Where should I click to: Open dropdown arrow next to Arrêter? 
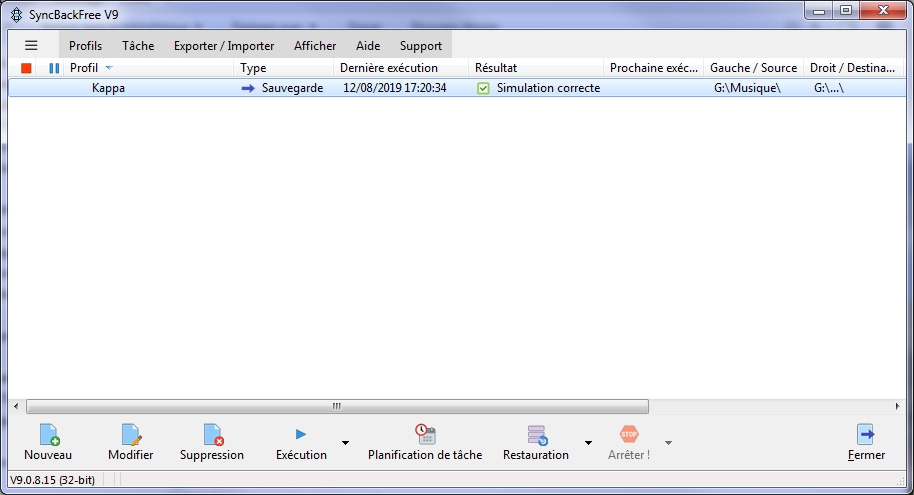[668, 443]
